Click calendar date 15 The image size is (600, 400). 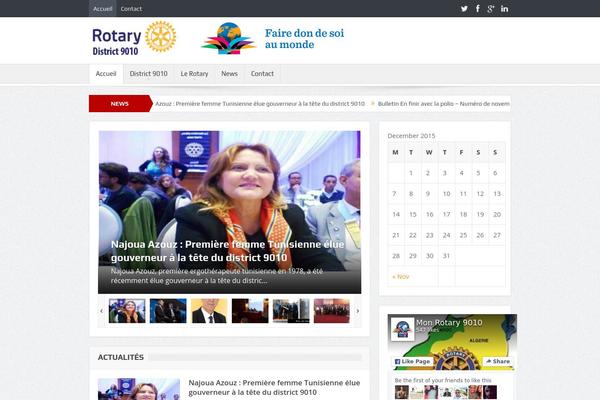[412, 214]
